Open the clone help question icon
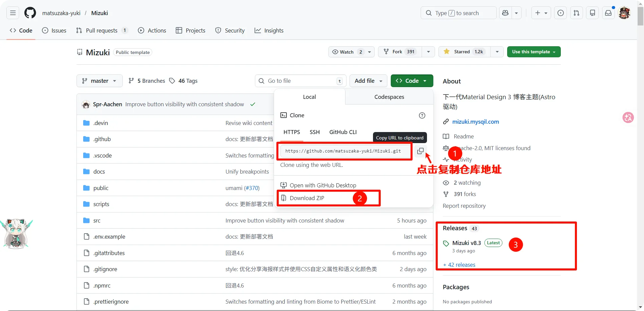 point(422,115)
